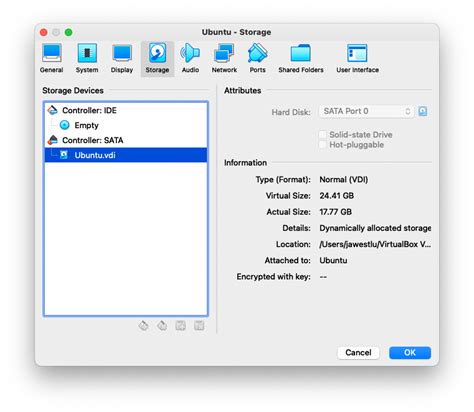
Task: Open the Shared Folders section
Action: click(x=301, y=59)
